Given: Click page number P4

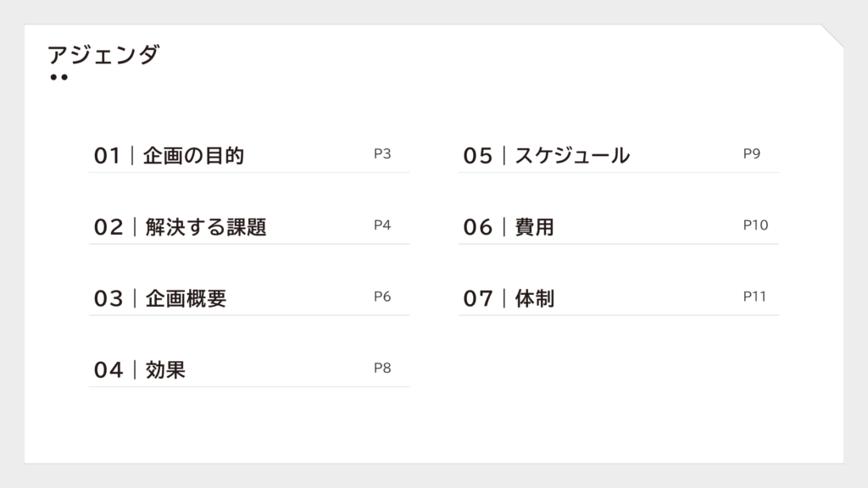Looking at the screenshot, I should coord(382,225).
